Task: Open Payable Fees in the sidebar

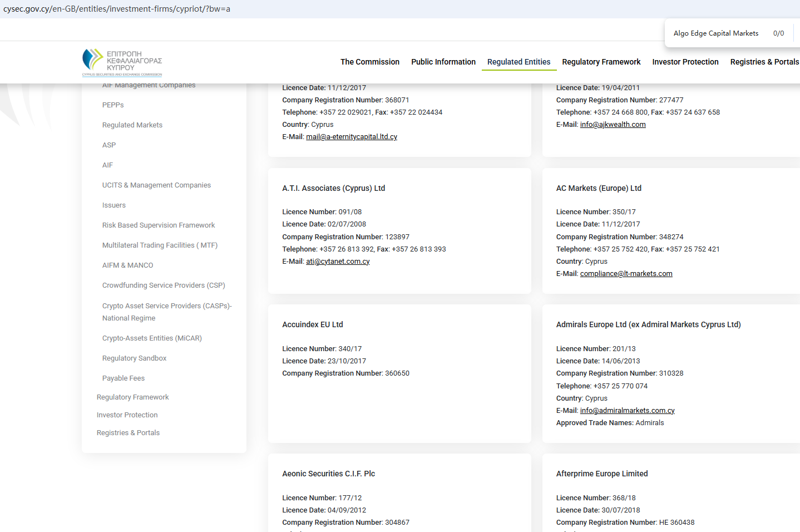Action: [124, 378]
